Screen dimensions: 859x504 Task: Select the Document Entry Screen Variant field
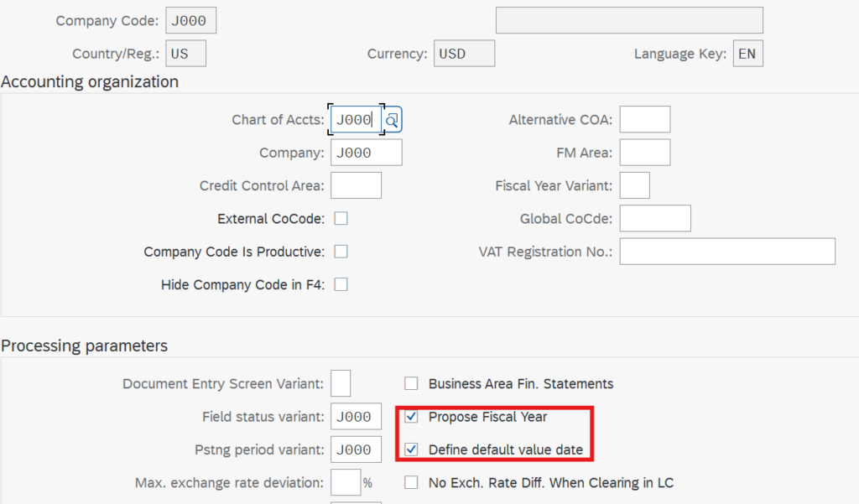[341, 384]
